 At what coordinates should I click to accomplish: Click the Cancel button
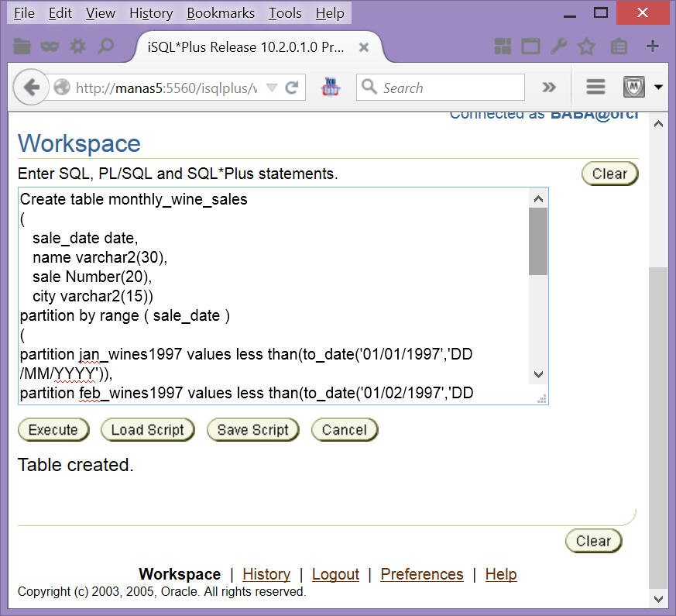(x=345, y=429)
